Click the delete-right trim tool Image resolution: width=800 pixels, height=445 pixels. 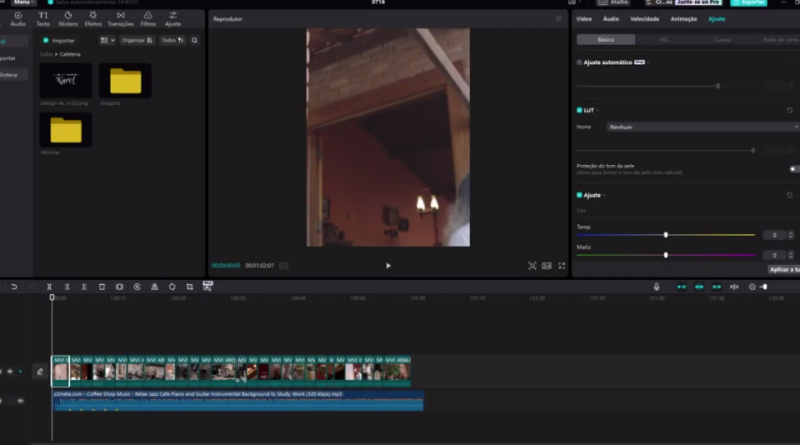tap(84, 287)
